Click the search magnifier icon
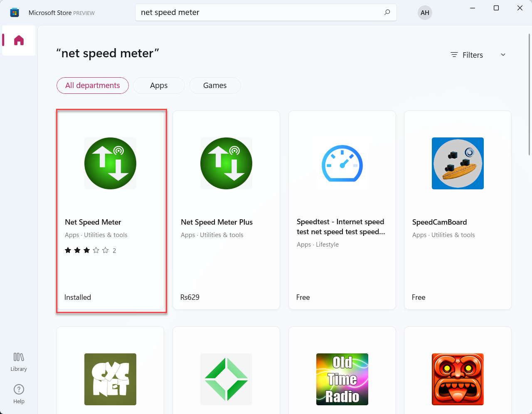532x414 pixels. click(x=387, y=12)
